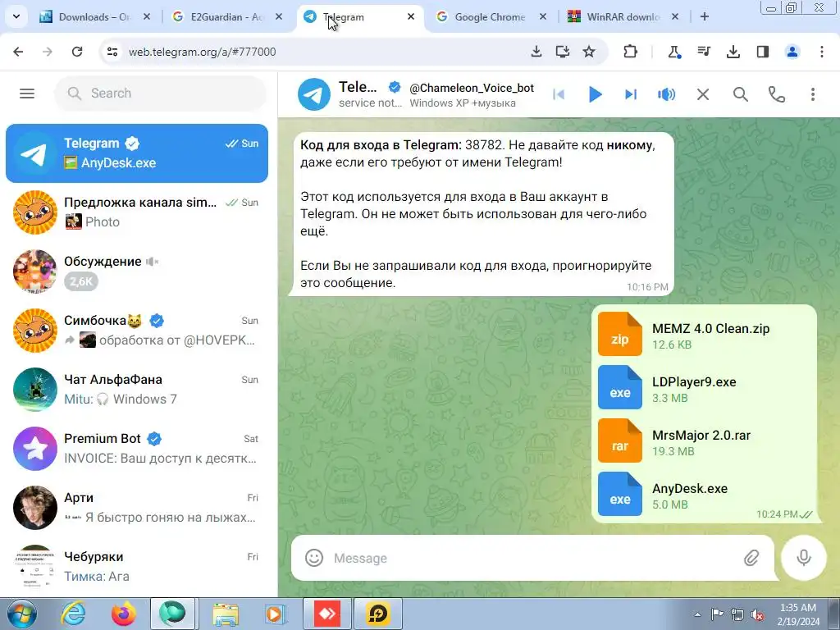The width and height of the screenshot is (840, 630).
Task: Download MEMZ 4.0 Clean.zip file
Action: (x=620, y=335)
